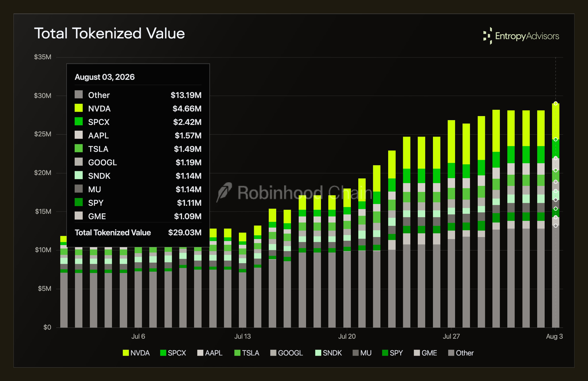Click the SPY value '$1.11M' in tooltip
This screenshot has height=381, width=588.
(189, 203)
